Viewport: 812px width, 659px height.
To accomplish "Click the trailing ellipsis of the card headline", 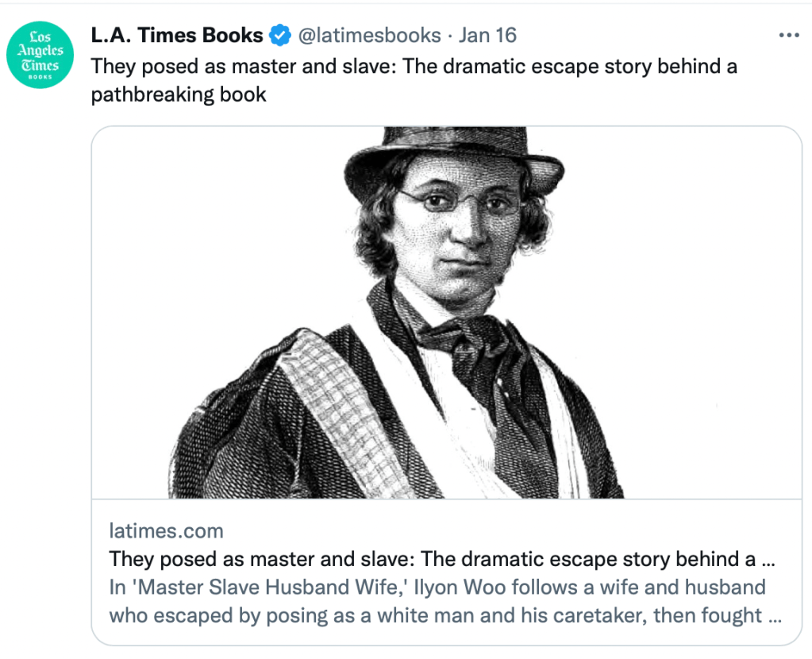I will 768,560.
